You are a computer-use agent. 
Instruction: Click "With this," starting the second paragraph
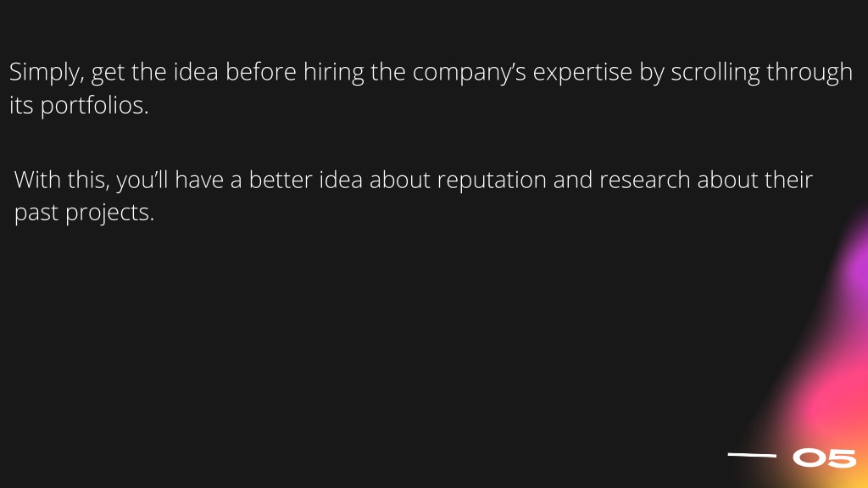click(61, 180)
